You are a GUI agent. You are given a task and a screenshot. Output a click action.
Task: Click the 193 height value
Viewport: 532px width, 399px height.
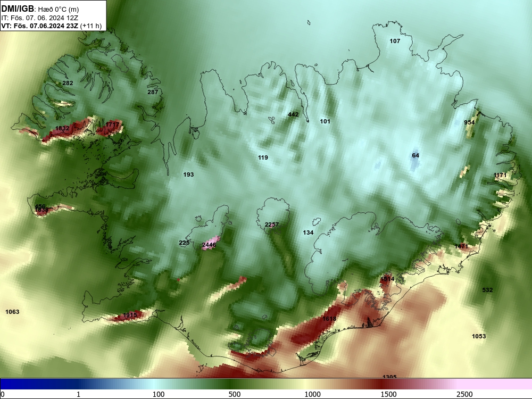tap(188, 174)
